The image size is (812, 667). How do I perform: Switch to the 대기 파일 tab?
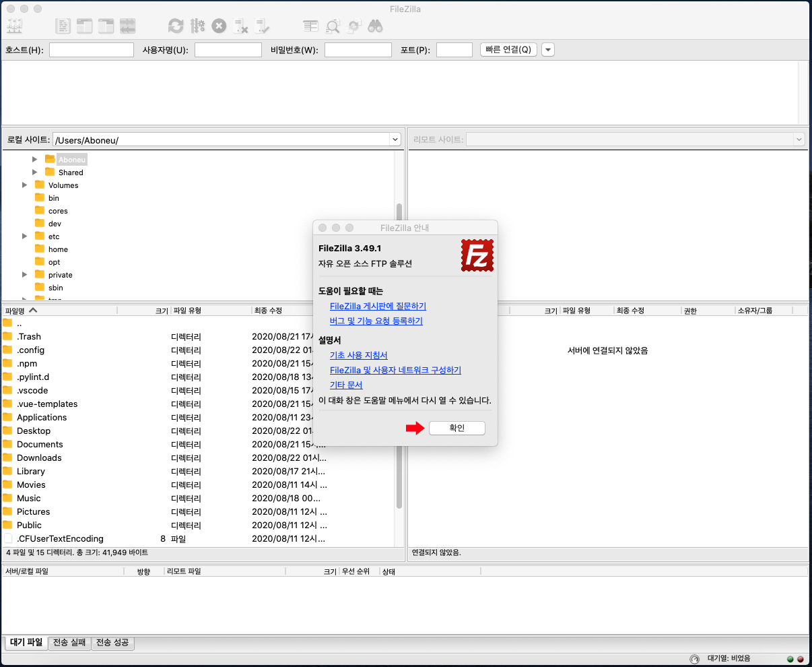click(26, 643)
